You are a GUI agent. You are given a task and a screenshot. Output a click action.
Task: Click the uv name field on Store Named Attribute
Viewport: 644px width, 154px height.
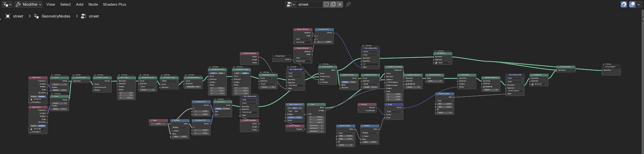(370, 64)
